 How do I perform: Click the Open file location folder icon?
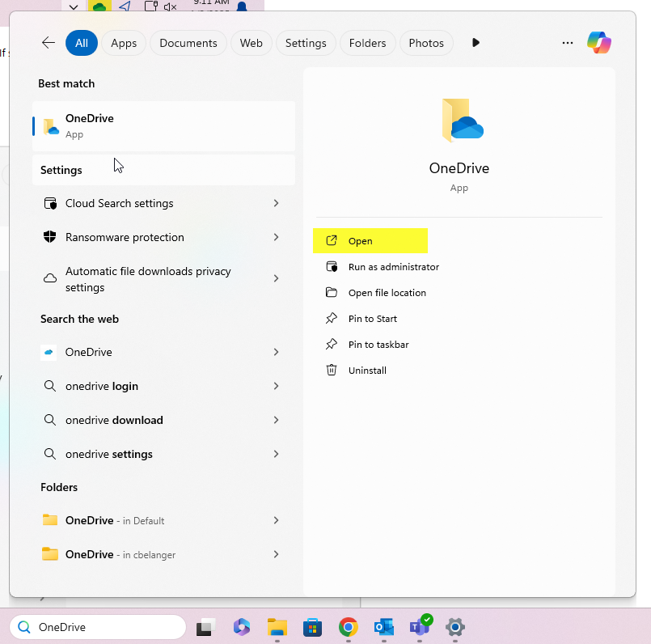click(x=332, y=293)
